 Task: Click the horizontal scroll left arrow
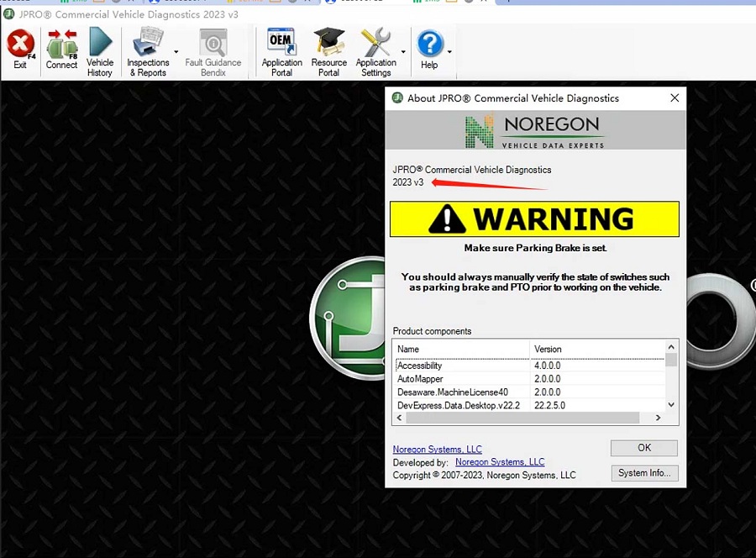pos(399,418)
